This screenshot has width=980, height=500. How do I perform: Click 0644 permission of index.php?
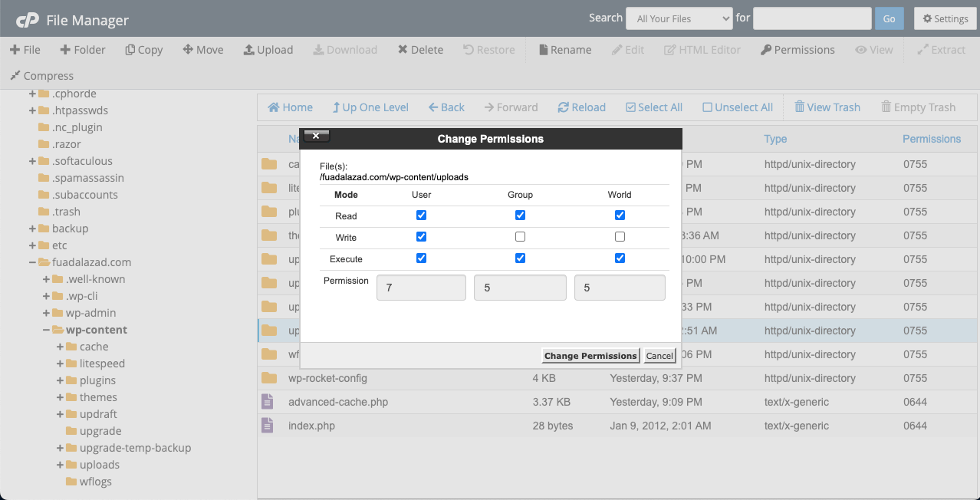[915, 426]
